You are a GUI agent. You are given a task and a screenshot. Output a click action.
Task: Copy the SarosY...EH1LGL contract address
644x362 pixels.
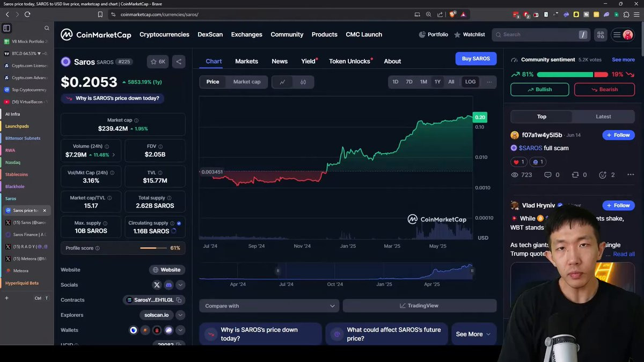point(179,300)
